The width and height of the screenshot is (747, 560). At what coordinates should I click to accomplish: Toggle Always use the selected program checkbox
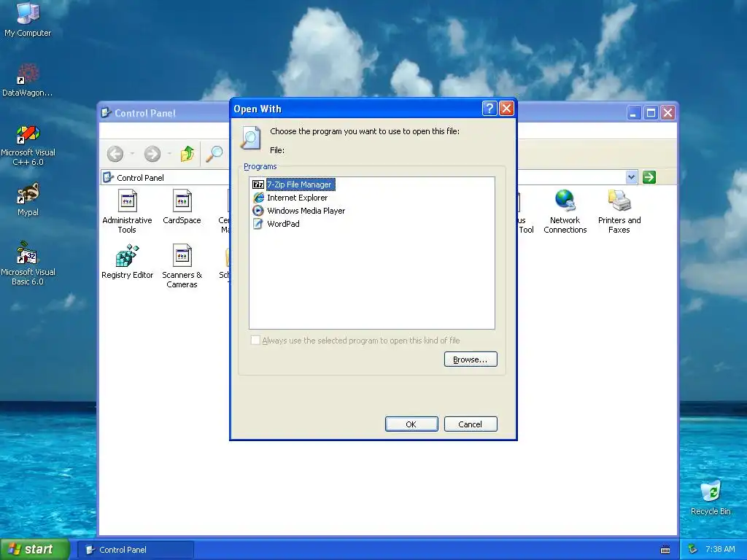pyautogui.click(x=255, y=340)
